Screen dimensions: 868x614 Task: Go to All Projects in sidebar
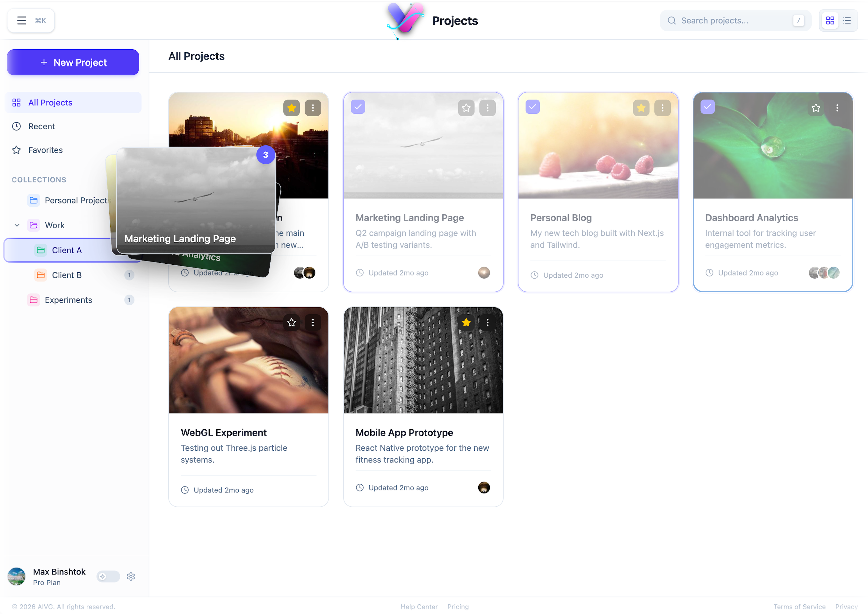(73, 103)
